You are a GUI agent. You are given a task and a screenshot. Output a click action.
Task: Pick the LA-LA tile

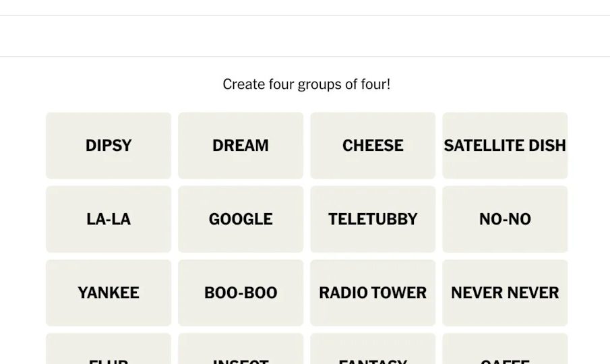point(109,219)
